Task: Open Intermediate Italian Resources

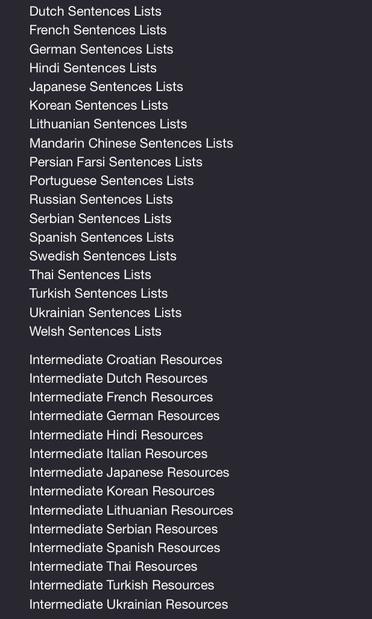Action: 118,454
